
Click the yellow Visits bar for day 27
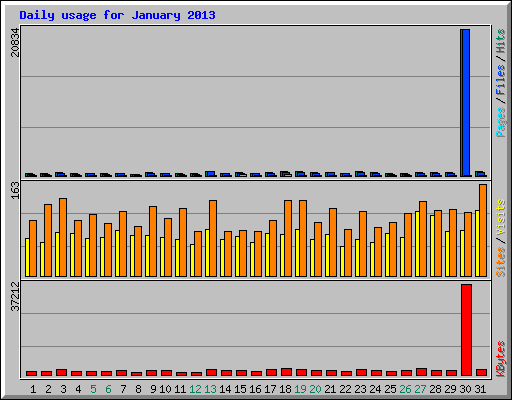(417, 244)
